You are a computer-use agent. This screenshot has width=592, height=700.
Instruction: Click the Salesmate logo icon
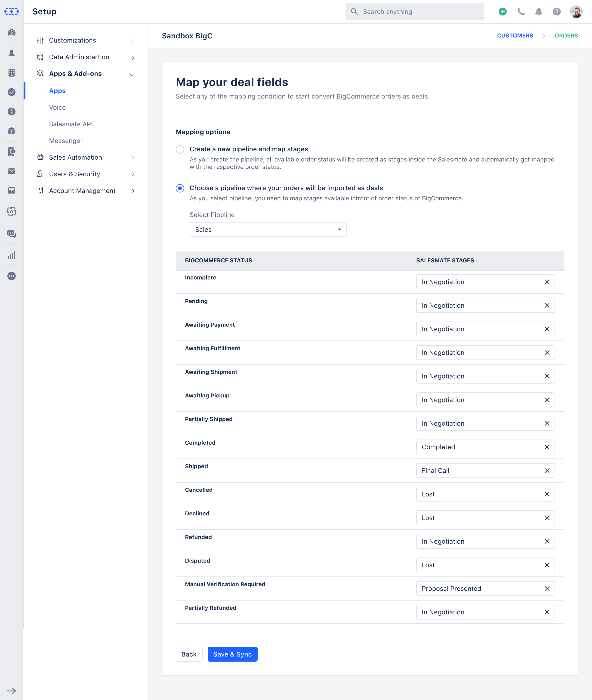[11, 11]
